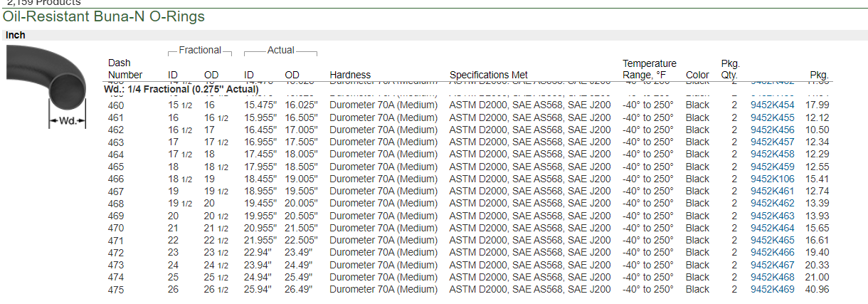The image size is (868, 304).
Task: Click the 17.99 package price
Action: [x=817, y=105]
